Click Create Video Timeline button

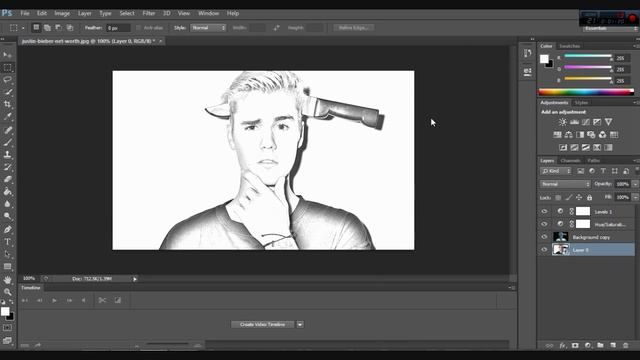pos(262,324)
